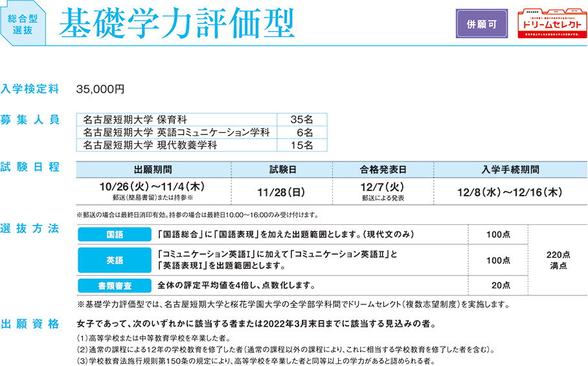Click the 試験日程 label

[x=30, y=167]
